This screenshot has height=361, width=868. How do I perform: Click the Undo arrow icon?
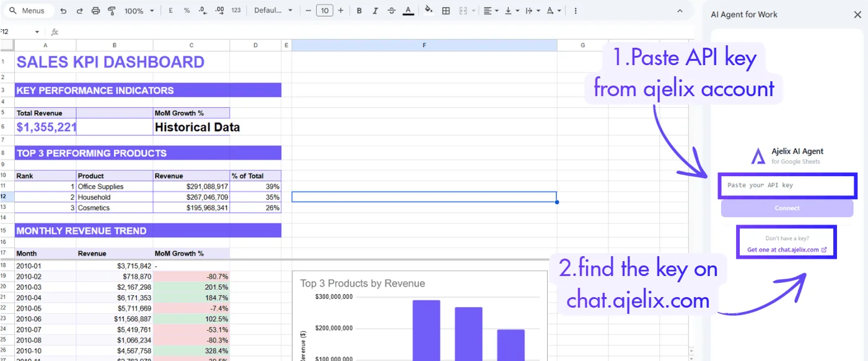click(x=63, y=11)
